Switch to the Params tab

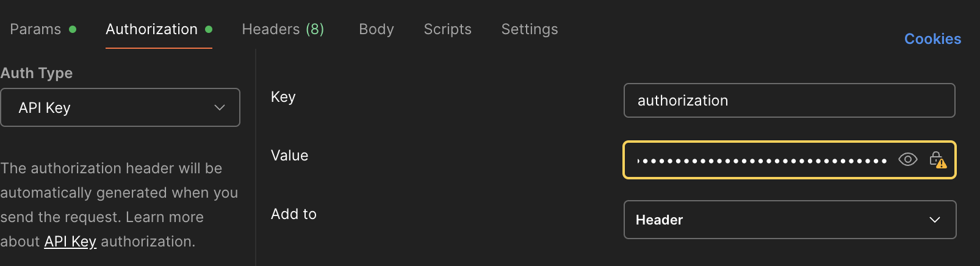pyautogui.click(x=35, y=29)
